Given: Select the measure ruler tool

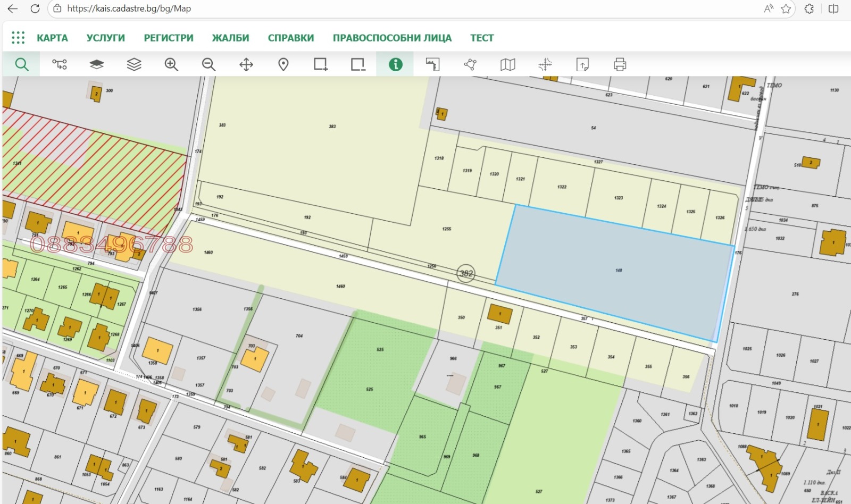Looking at the screenshot, I should [433, 65].
